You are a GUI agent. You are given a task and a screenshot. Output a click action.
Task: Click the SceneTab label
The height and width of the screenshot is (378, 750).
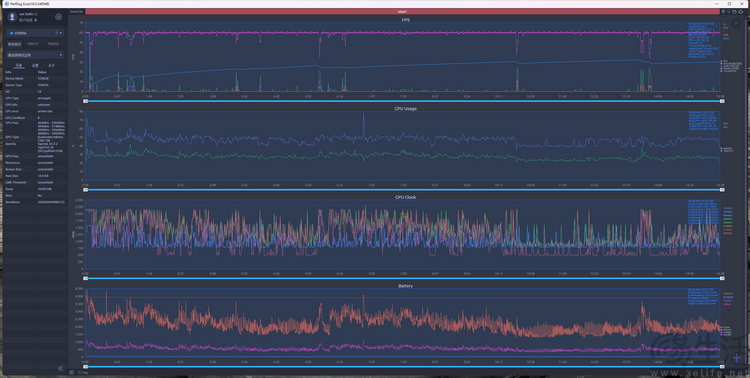click(76, 11)
